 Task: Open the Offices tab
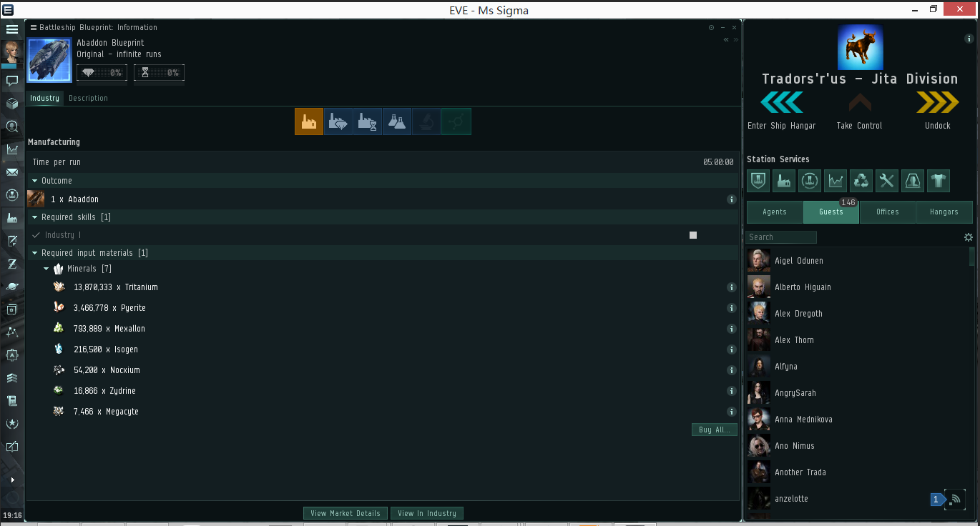pos(888,212)
